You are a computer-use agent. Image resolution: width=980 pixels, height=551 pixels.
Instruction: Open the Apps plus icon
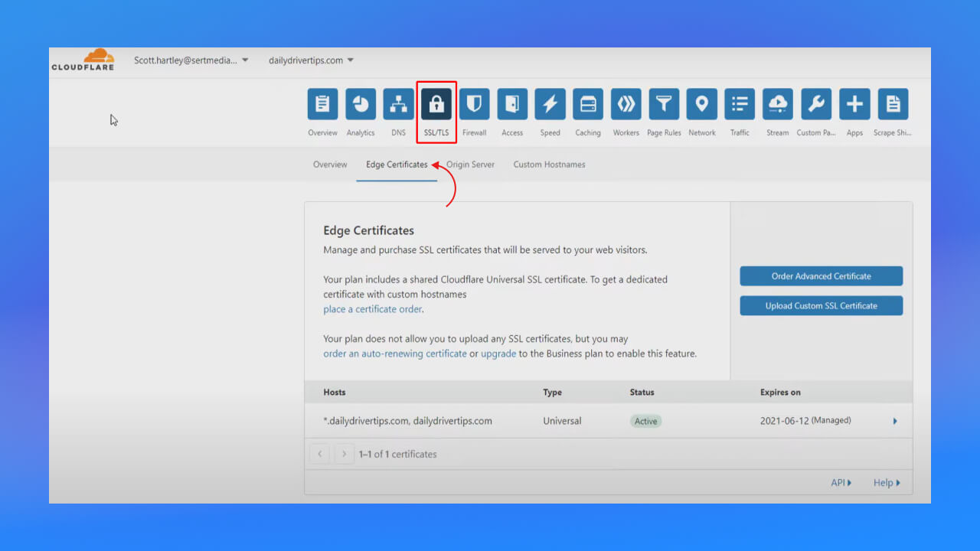pyautogui.click(x=854, y=104)
